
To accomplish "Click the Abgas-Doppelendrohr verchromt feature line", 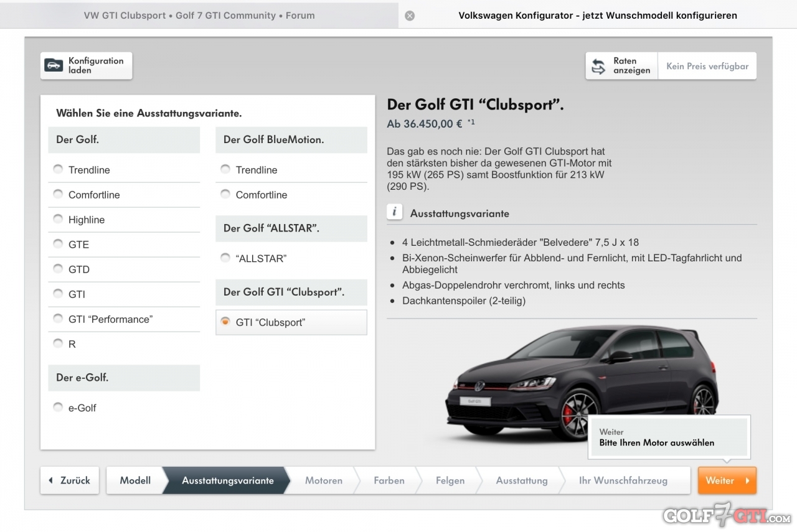I will [514, 286].
